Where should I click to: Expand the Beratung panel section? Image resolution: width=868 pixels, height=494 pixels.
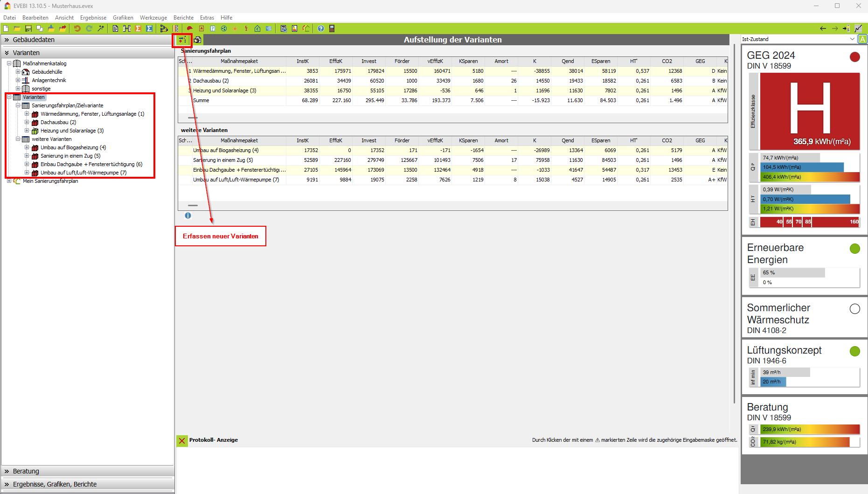26,471
